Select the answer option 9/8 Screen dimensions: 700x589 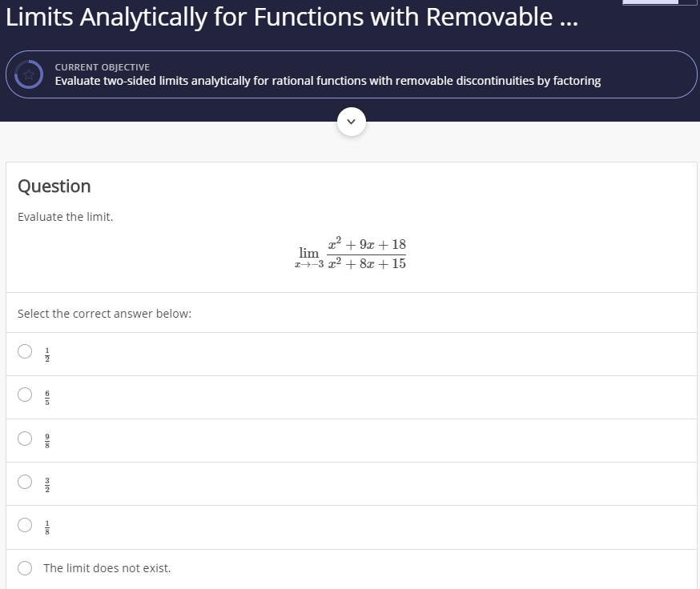point(24,439)
